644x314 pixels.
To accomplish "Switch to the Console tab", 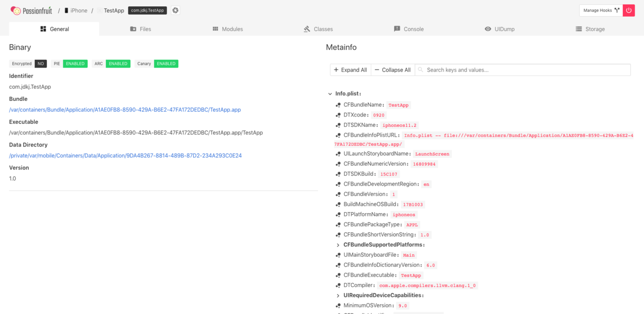I will pyautogui.click(x=409, y=29).
